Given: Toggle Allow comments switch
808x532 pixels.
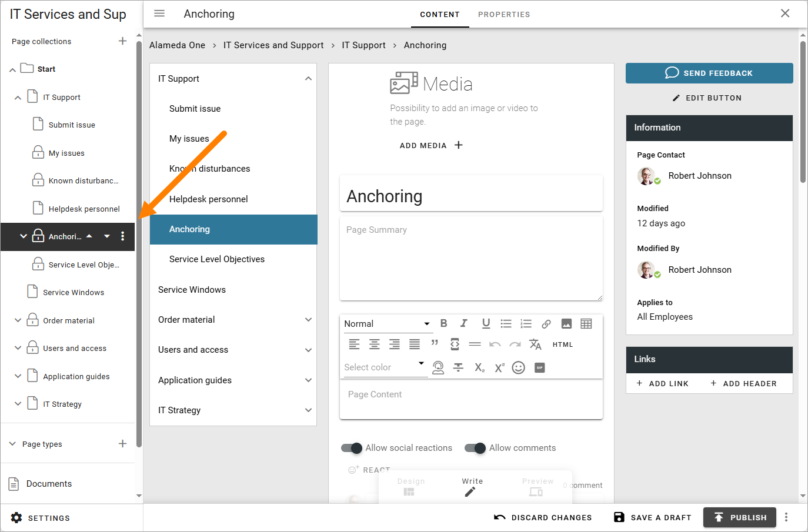Looking at the screenshot, I should click(x=475, y=448).
